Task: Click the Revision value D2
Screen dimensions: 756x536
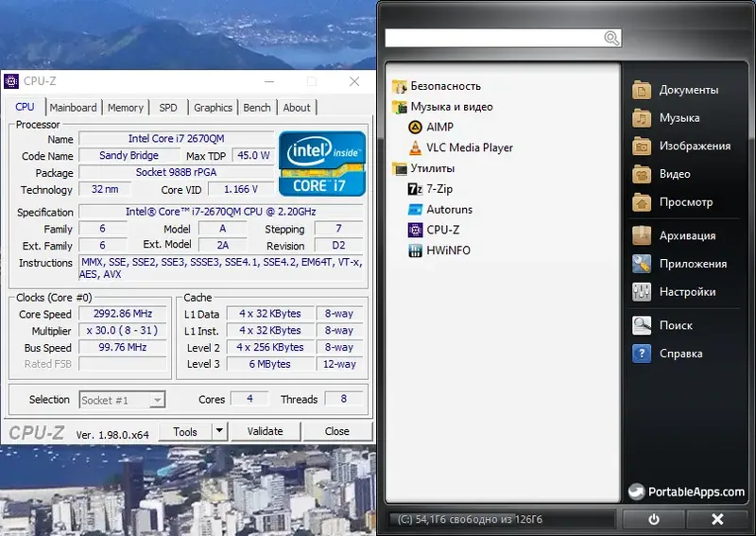Action: point(338,245)
